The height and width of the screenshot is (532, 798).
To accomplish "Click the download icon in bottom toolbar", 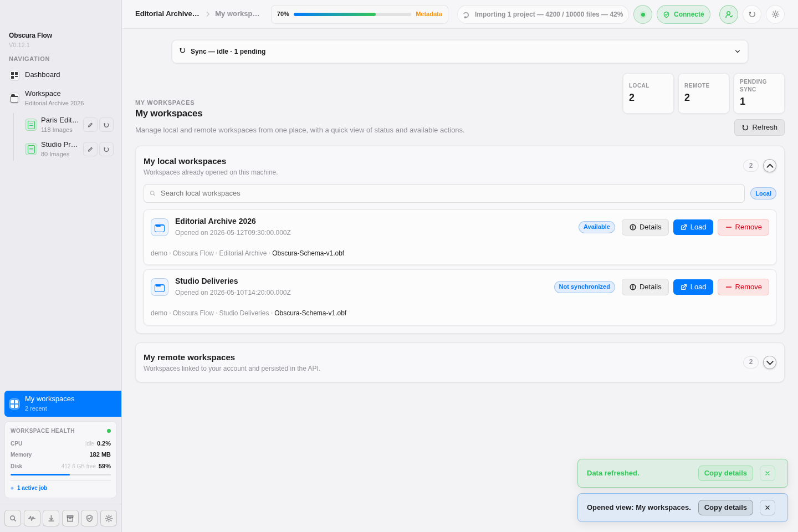I will 51,518.
